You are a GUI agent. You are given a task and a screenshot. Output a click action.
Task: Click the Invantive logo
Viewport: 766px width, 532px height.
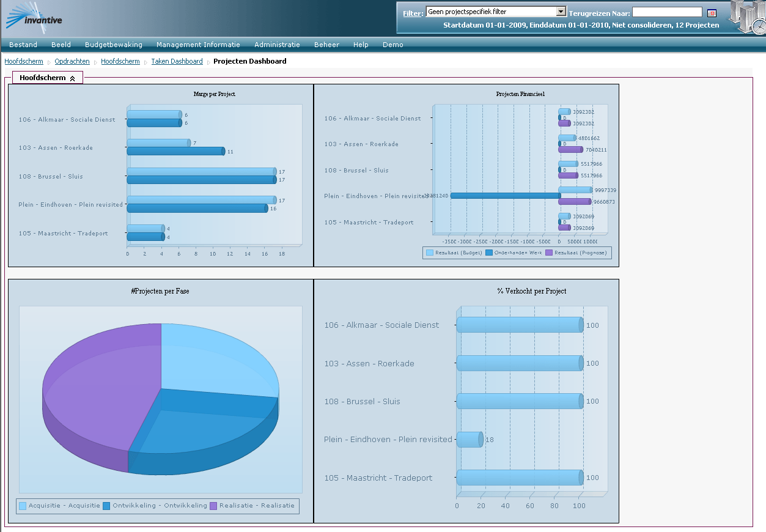(x=34, y=17)
